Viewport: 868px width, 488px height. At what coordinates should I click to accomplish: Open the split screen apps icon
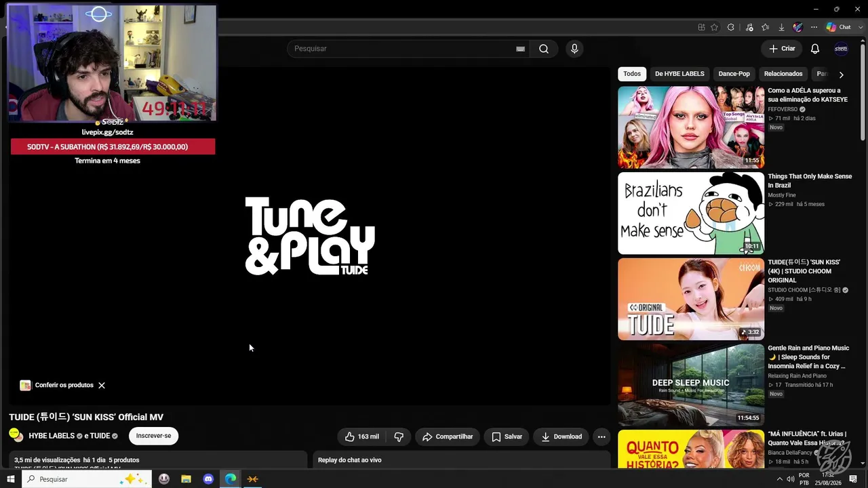pyautogui.click(x=701, y=27)
